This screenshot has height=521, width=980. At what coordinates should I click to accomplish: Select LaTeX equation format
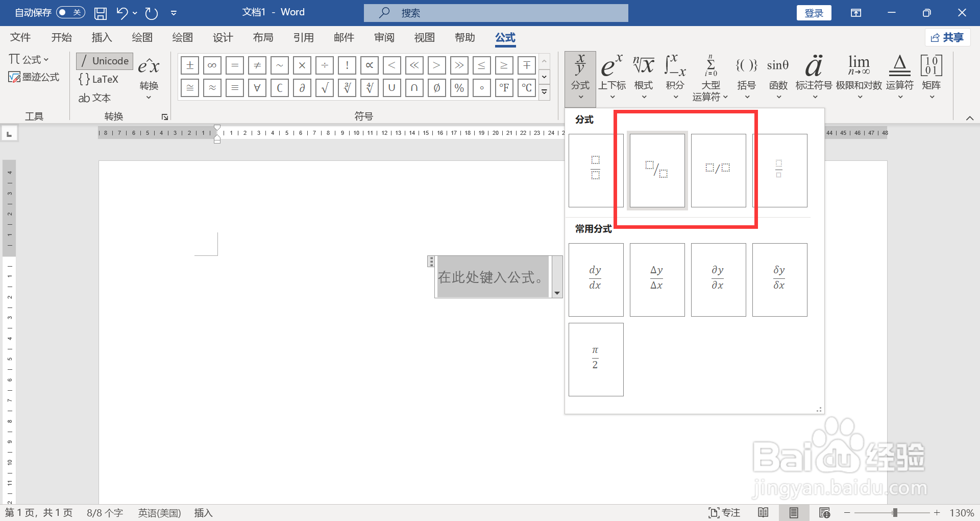point(99,79)
